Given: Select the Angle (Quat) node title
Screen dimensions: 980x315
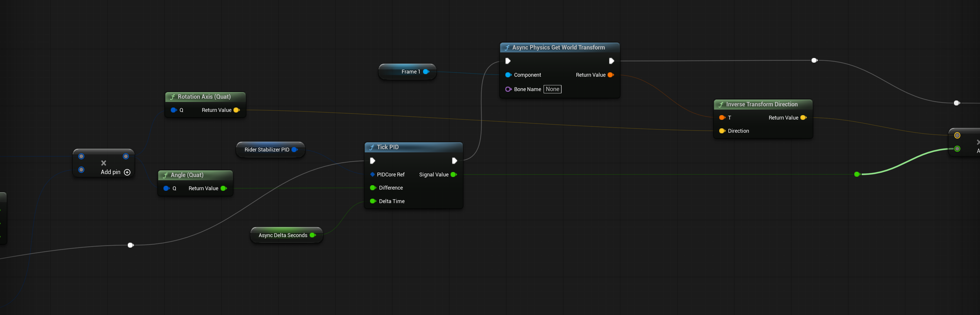Looking at the screenshot, I should (187, 175).
